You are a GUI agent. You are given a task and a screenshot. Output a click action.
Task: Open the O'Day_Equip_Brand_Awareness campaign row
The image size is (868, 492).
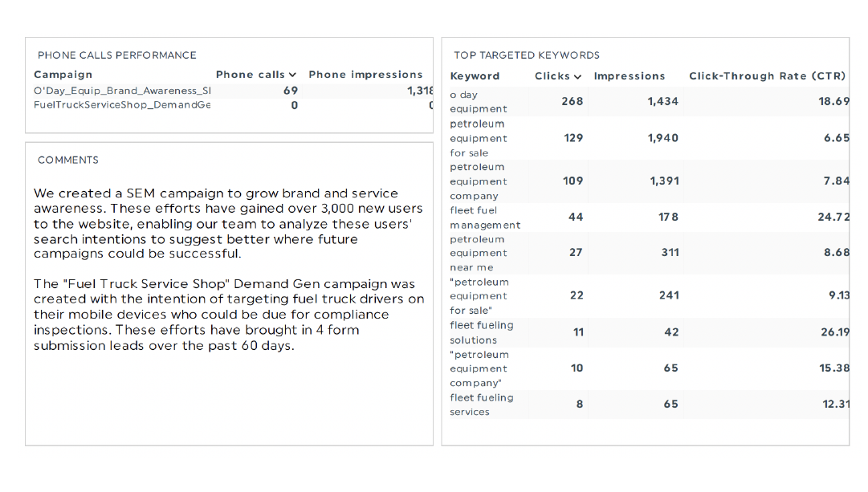point(122,91)
